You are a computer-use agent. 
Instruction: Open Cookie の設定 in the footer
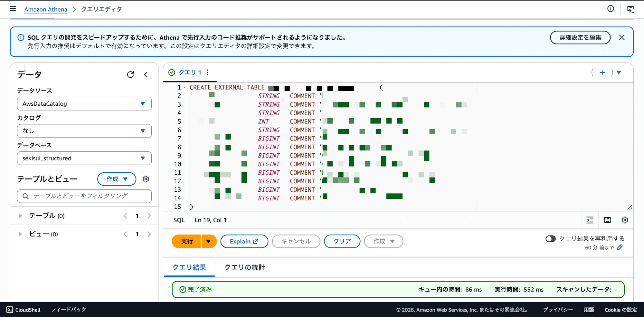click(621, 310)
